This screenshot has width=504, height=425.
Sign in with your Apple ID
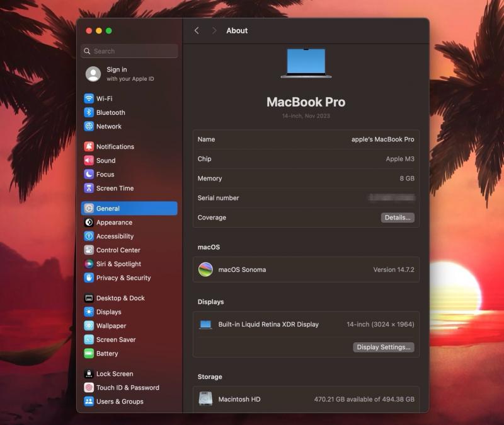(130, 74)
